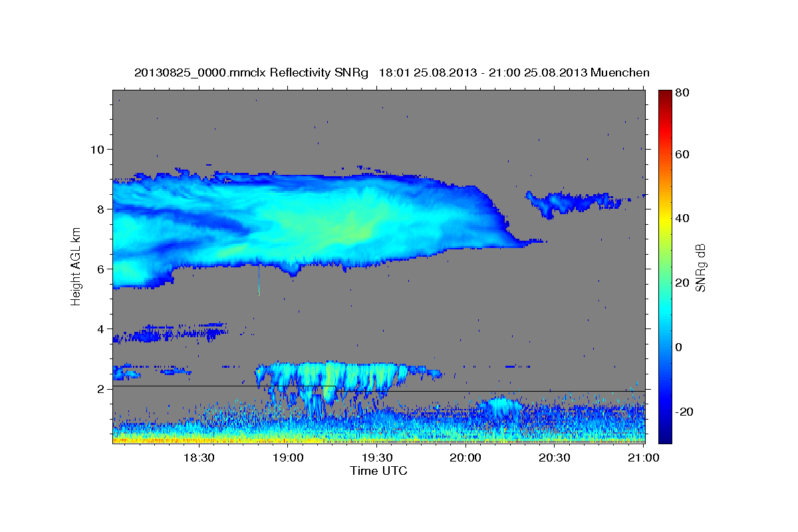
Task: Click the colorbar value 80
Action: coord(682,93)
